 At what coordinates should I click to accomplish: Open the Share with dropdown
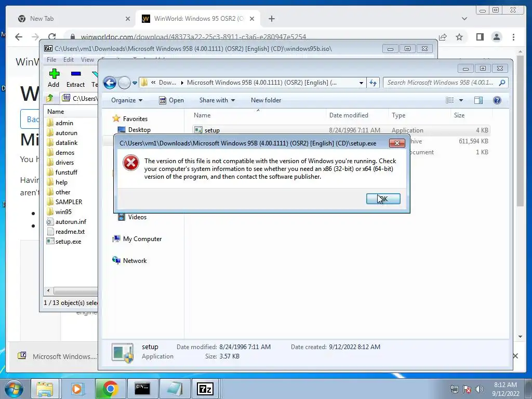point(217,100)
